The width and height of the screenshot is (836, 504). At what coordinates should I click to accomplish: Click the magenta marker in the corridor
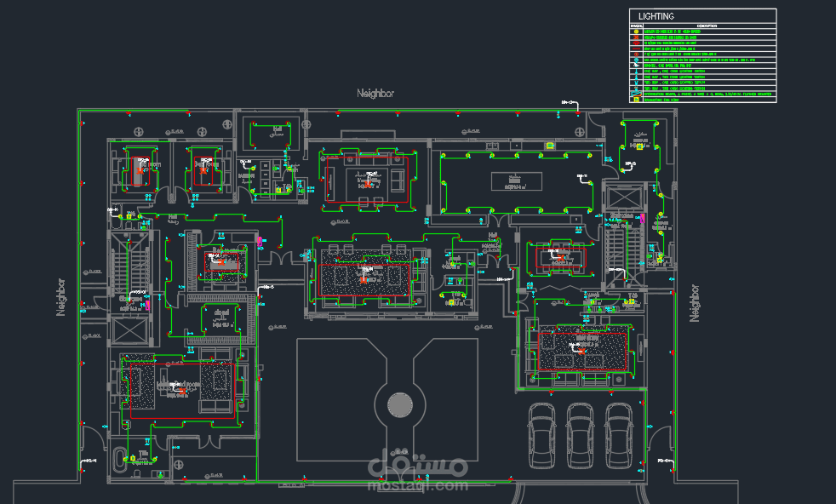coord(260,242)
